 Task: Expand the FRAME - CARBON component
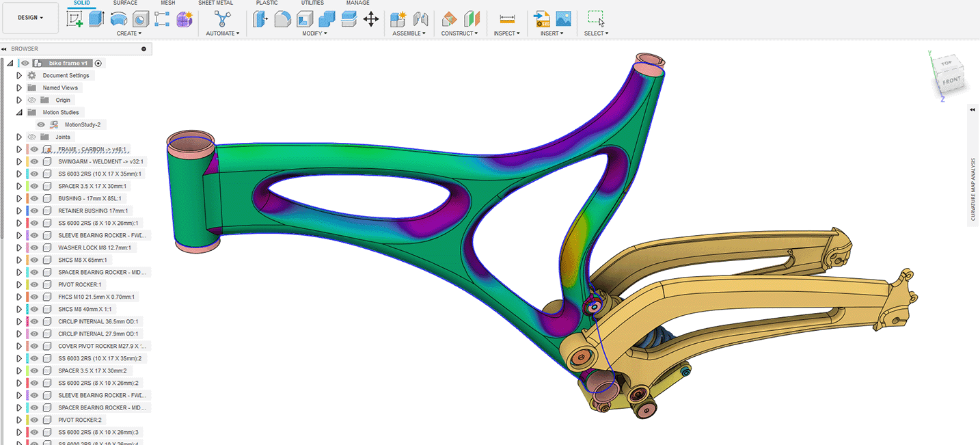click(x=19, y=149)
